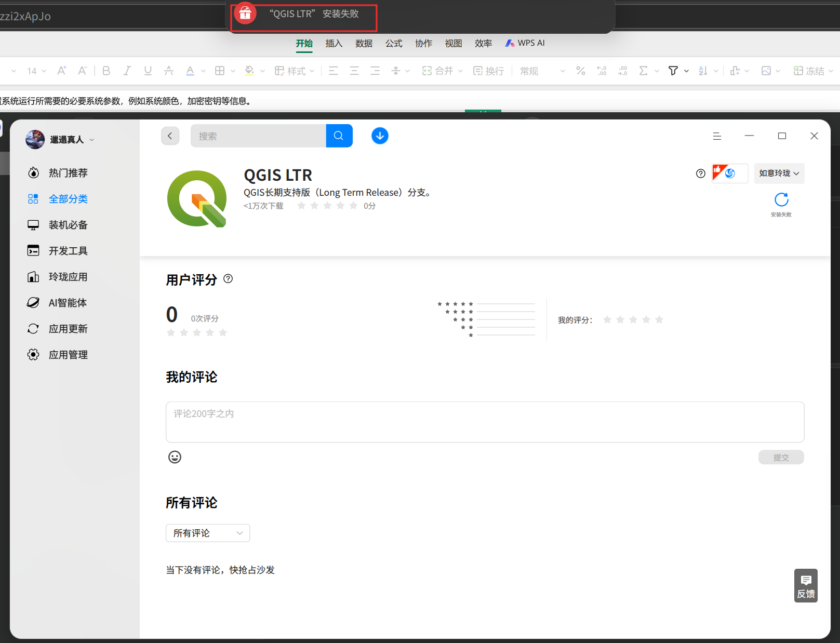Expand the 所有评论 filter dropdown
Viewport: 840px width, 643px height.
[208, 533]
